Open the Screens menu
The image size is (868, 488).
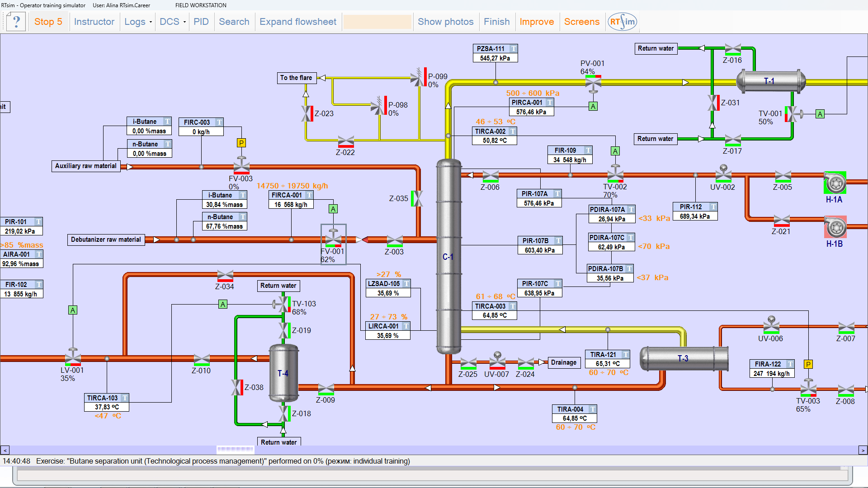pyautogui.click(x=581, y=22)
